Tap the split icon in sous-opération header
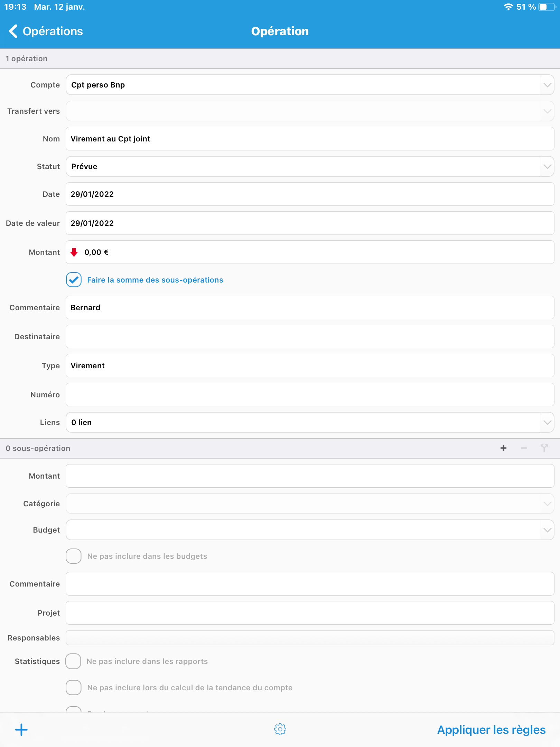 [x=544, y=448]
